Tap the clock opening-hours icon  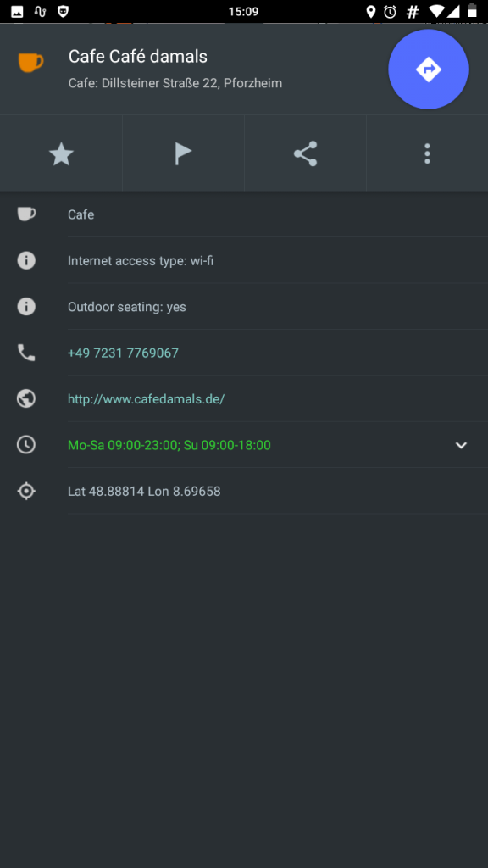point(26,444)
